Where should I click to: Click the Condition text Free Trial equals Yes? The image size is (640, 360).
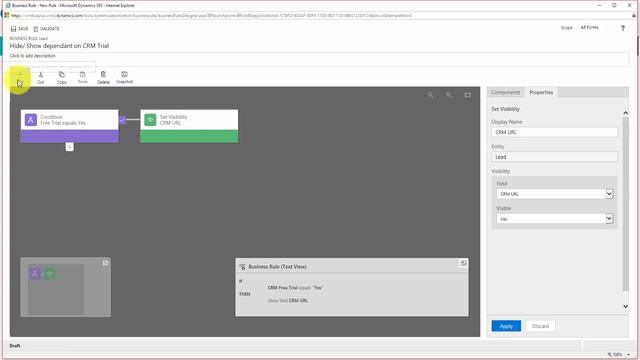63,123
